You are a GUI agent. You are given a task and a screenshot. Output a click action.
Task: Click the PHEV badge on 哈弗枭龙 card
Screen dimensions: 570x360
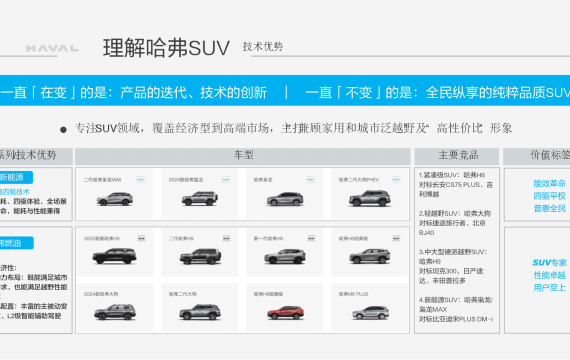click(311, 180)
